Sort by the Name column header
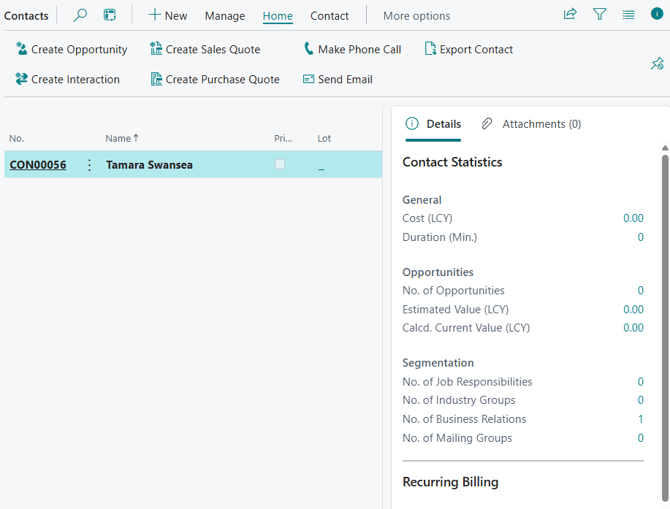The image size is (670, 509). (122, 138)
